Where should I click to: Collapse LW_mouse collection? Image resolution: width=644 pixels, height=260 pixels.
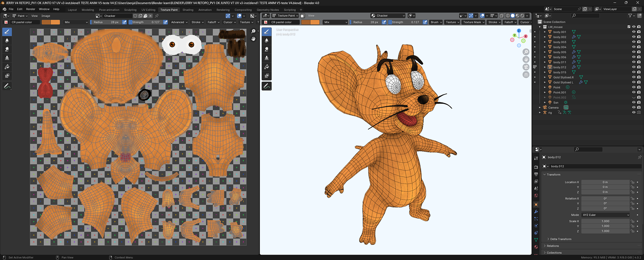point(540,27)
